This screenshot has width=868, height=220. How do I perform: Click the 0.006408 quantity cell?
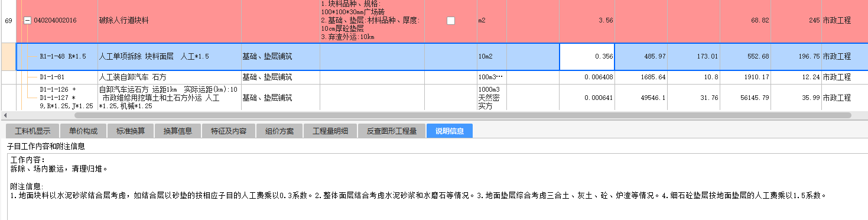point(587,77)
